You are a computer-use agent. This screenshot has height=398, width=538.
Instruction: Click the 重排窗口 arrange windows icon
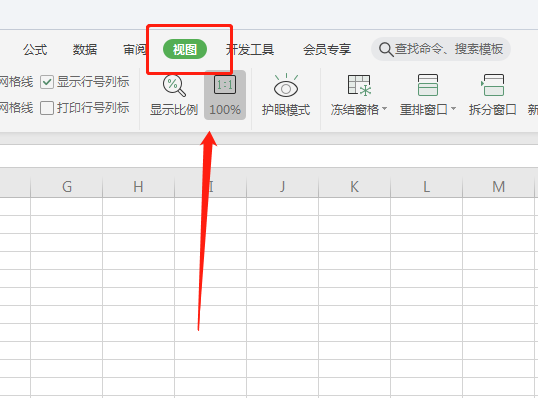[428, 85]
